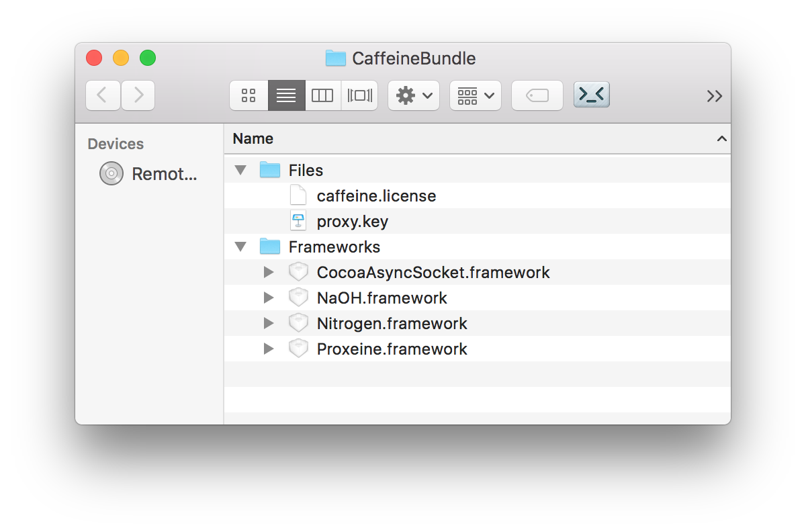Image resolution: width=806 pixels, height=532 pixels.
Task: Click the terminal toolbar icon
Action: tap(591, 95)
